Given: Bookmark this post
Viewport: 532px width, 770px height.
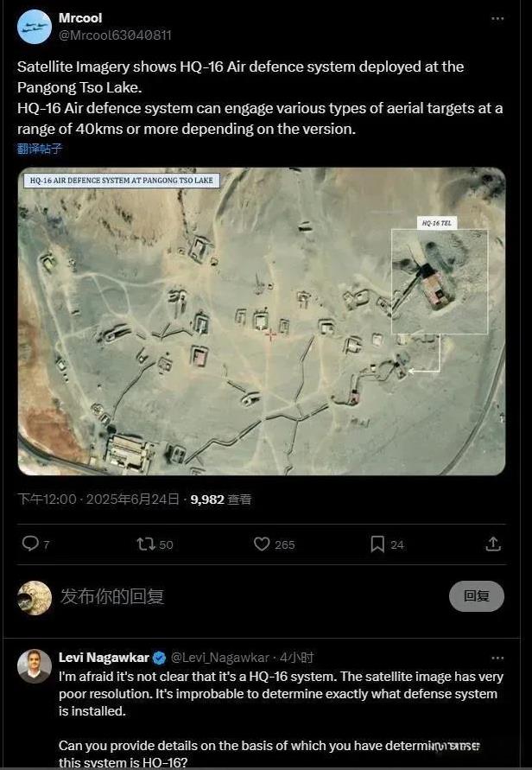Looking at the screenshot, I should click(377, 544).
